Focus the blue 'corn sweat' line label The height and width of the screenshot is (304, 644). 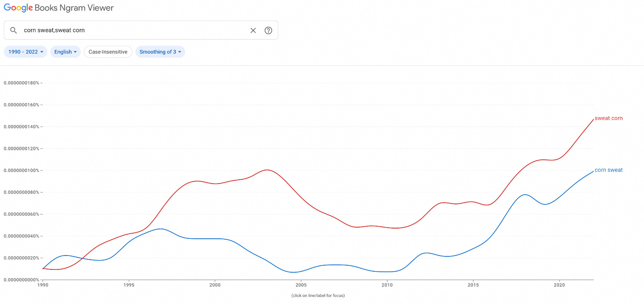[x=609, y=170]
